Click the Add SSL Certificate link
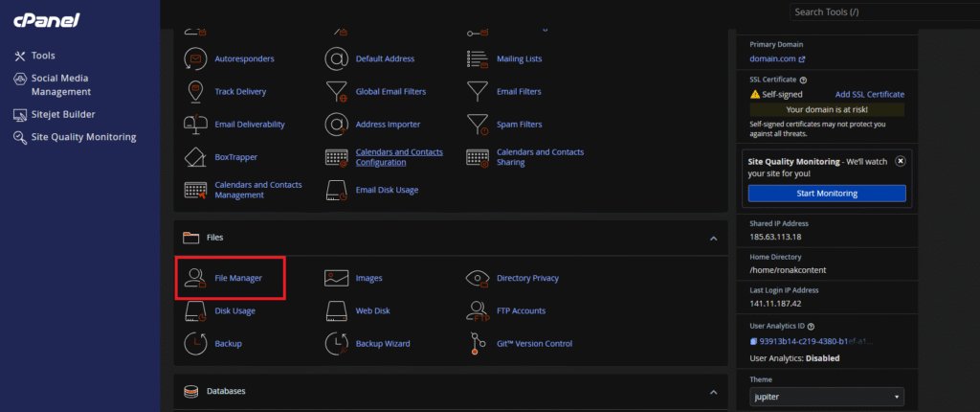980x412 pixels. point(869,95)
